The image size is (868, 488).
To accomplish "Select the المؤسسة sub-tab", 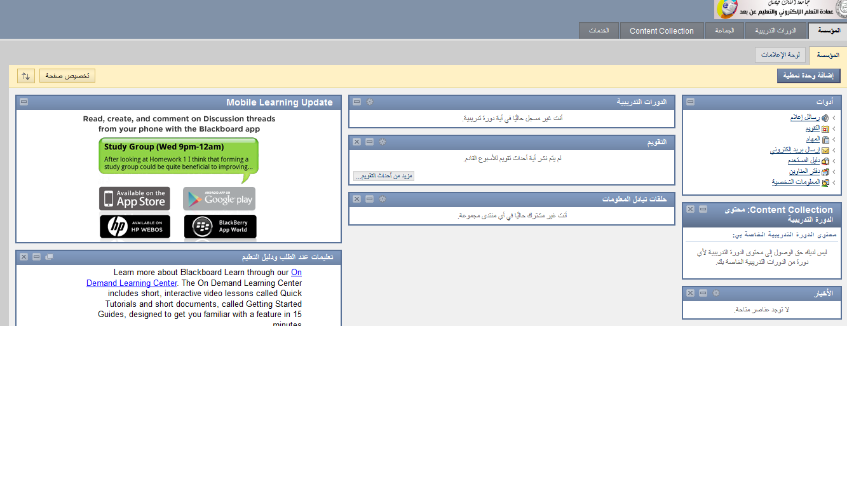I will pyautogui.click(x=828, y=55).
